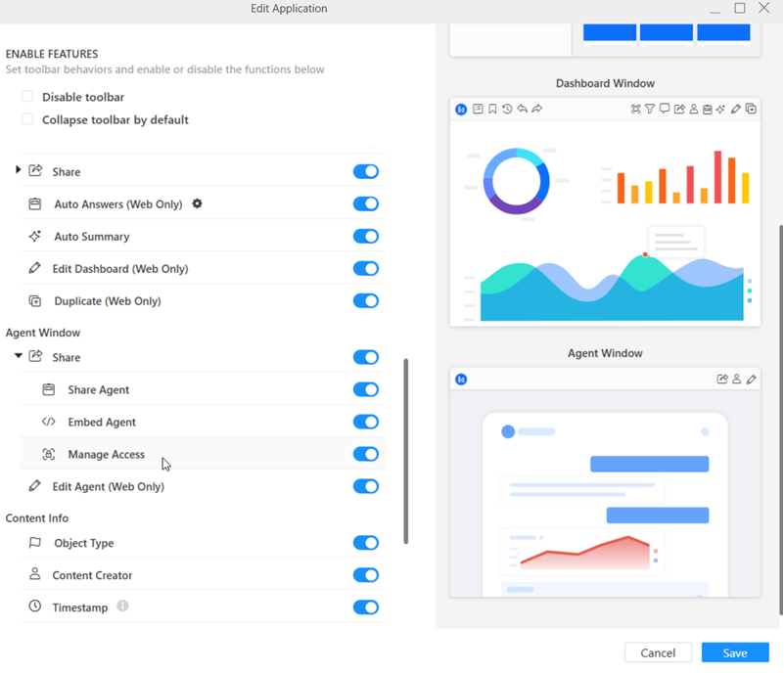
Task: Switch off the Timestamp toggle
Action: point(365,607)
